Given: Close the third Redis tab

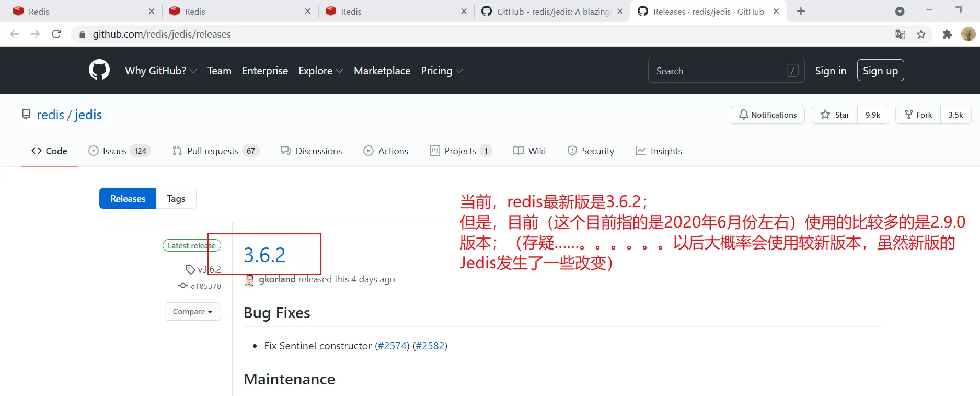Looking at the screenshot, I should pyautogui.click(x=464, y=11).
